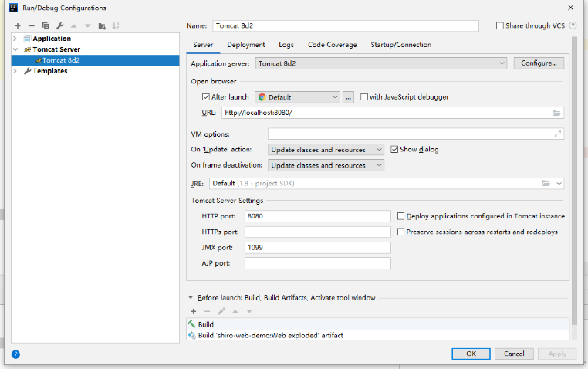Remove the selected configuration with the minus icon

point(32,26)
